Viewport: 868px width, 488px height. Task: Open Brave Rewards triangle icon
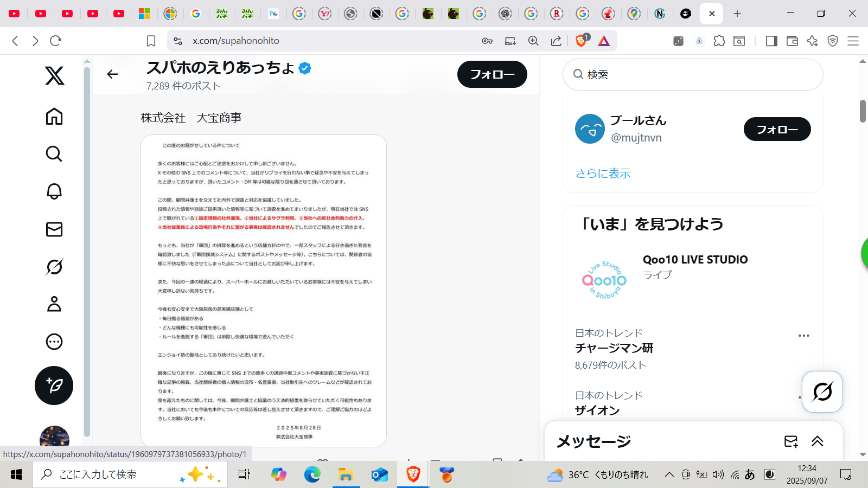604,41
